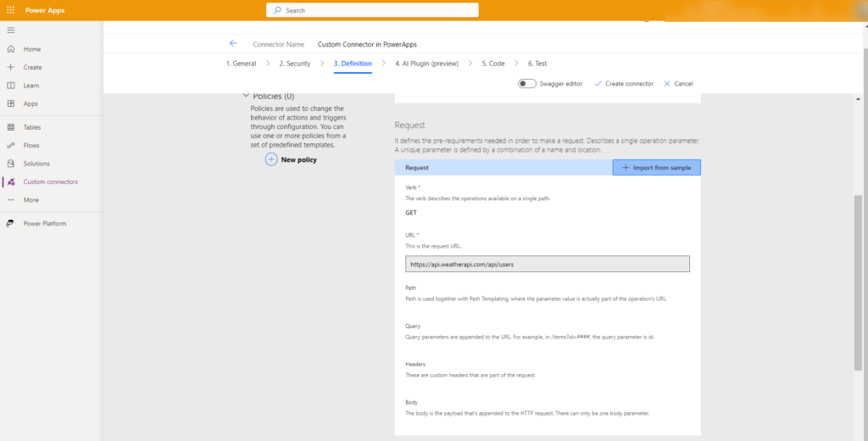Click Create connector in the toolbar

pos(624,84)
